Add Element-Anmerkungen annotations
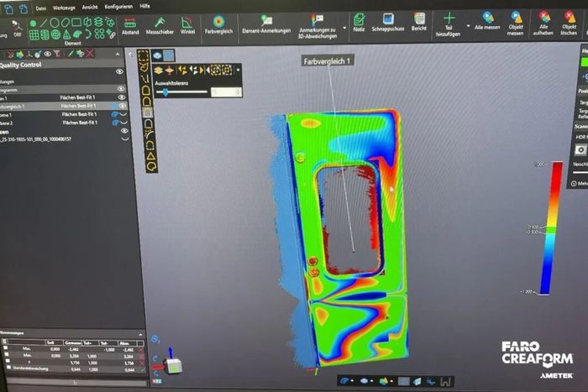 point(266,24)
